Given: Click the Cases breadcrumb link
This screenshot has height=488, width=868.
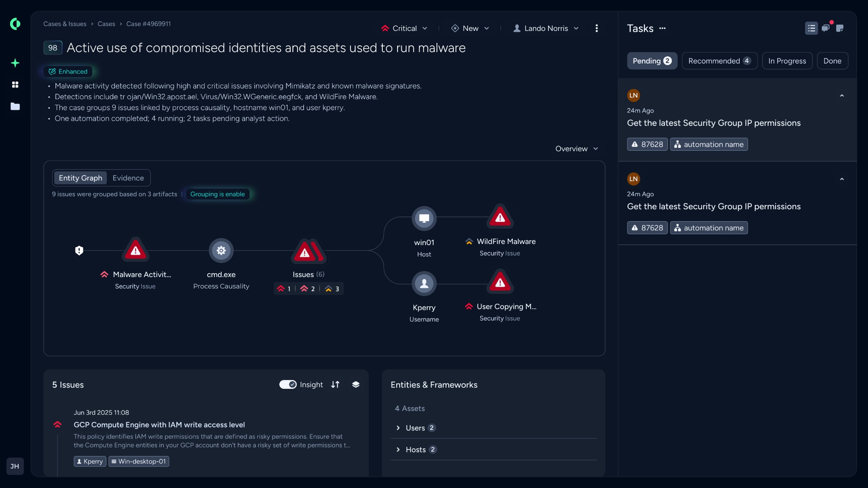Looking at the screenshot, I should 106,24.
